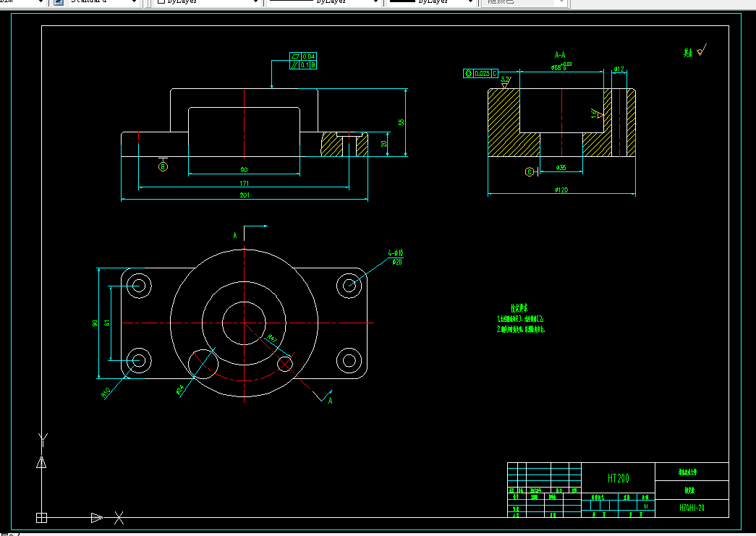
Task: Select the section label A at lower cutting line
Action: [x=331, y=401]
